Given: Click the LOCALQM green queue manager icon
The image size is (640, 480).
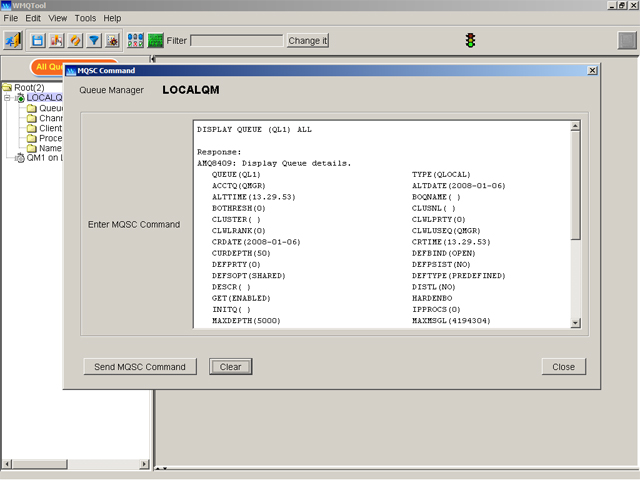Looking at the screenshot, I should click(20, 98).
